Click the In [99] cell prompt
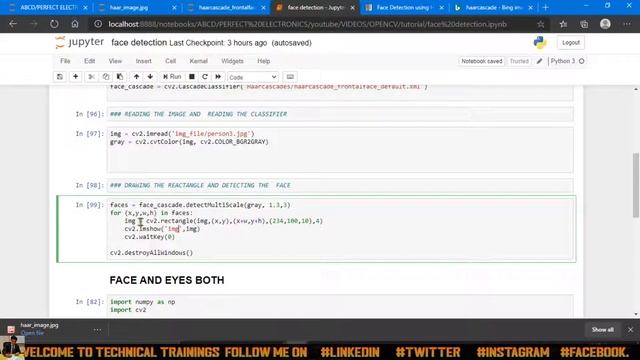 pyautogui.click(x=90, y=205)
